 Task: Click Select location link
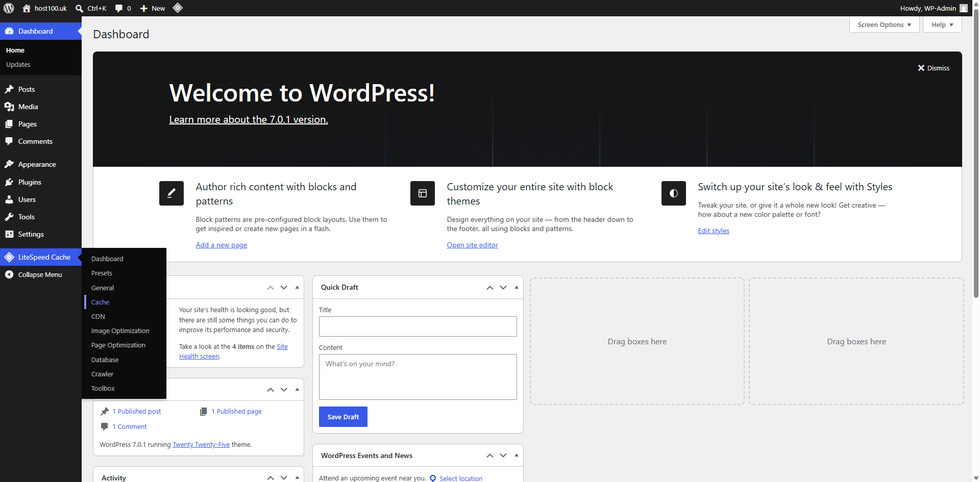point(461,478)
